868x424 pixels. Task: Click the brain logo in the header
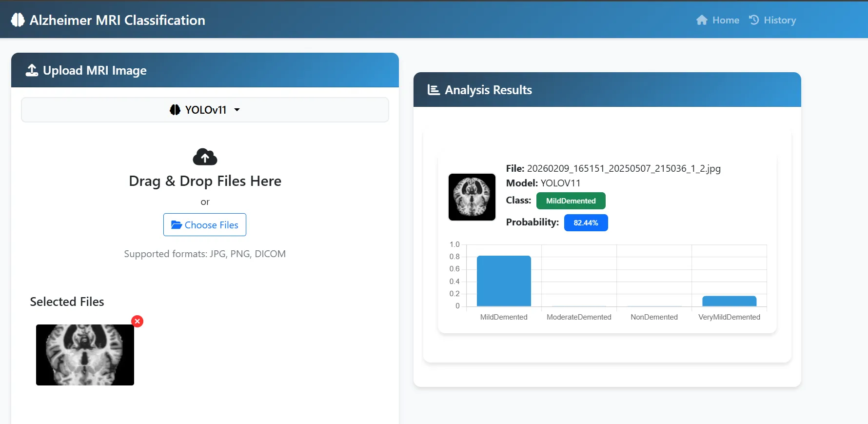click(x=18, y=20)
